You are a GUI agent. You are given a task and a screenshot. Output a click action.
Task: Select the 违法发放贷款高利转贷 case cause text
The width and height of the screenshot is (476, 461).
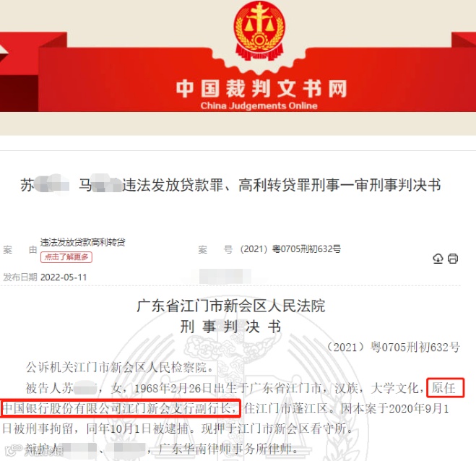coord(82,242)
